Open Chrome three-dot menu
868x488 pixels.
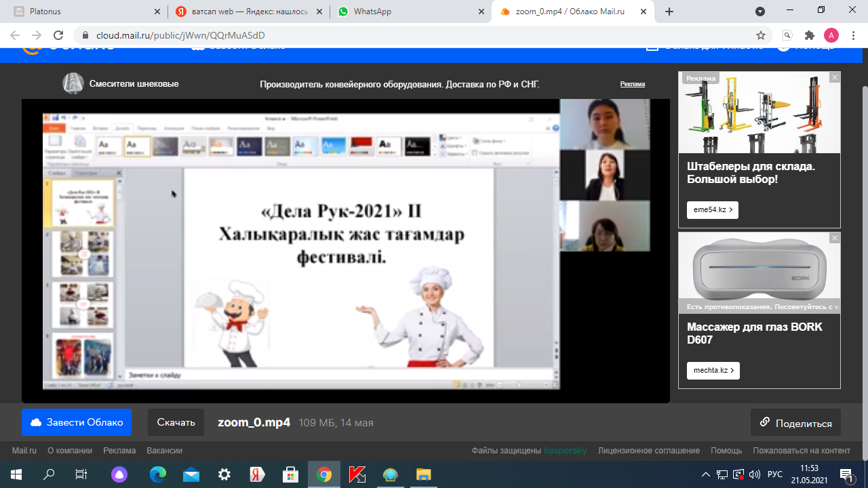[852, 35]
